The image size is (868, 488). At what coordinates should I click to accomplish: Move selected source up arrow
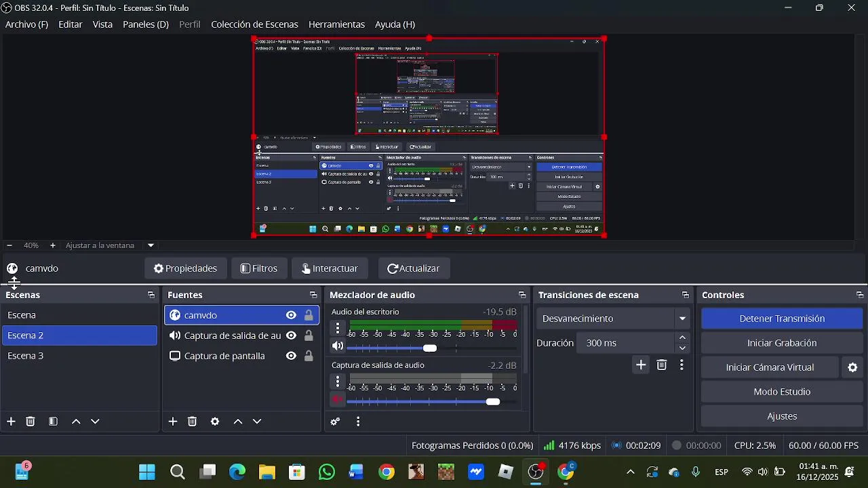[x=238, y=422]
